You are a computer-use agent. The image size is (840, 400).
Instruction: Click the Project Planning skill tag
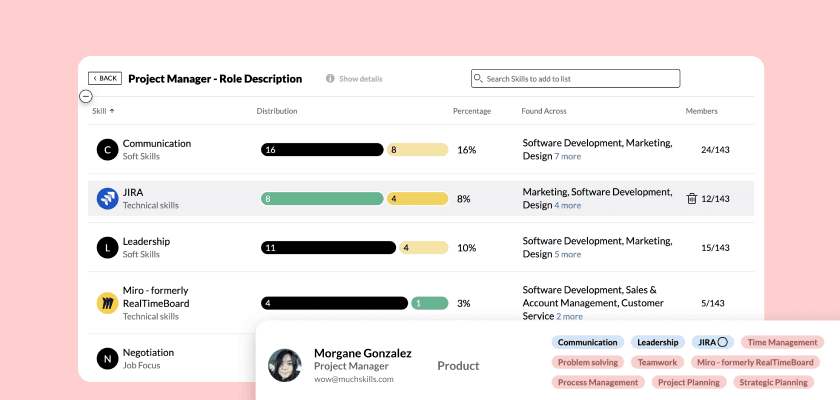tap(689, 382)
